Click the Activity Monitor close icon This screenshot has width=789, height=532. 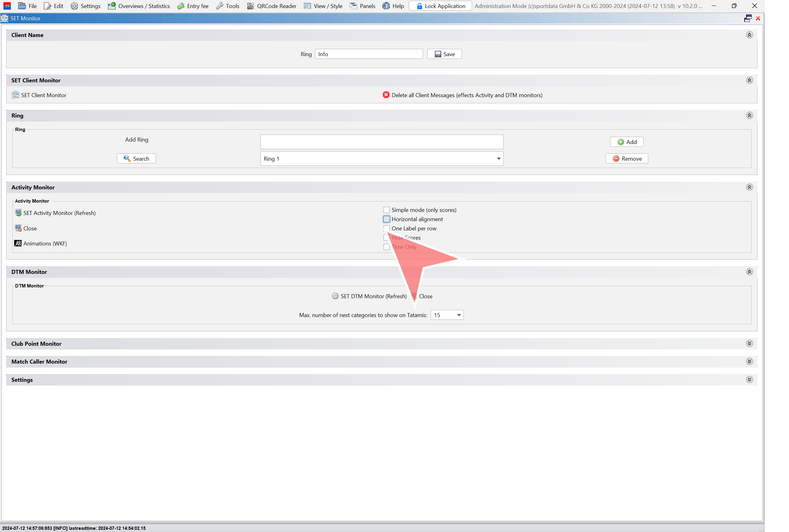[18, 228]
